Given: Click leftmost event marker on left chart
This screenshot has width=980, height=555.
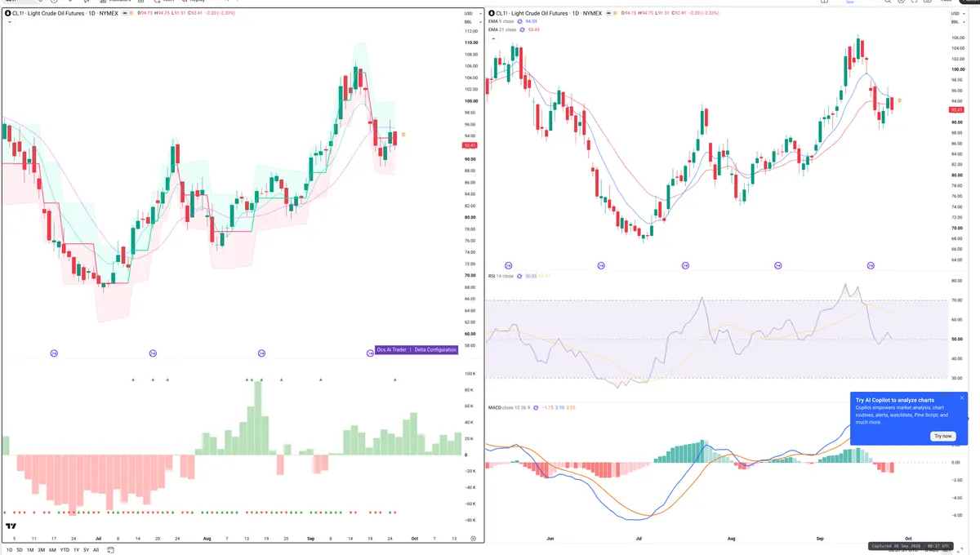Looking at the screenshot, I should pyautogui.click(x=55, y=353).
